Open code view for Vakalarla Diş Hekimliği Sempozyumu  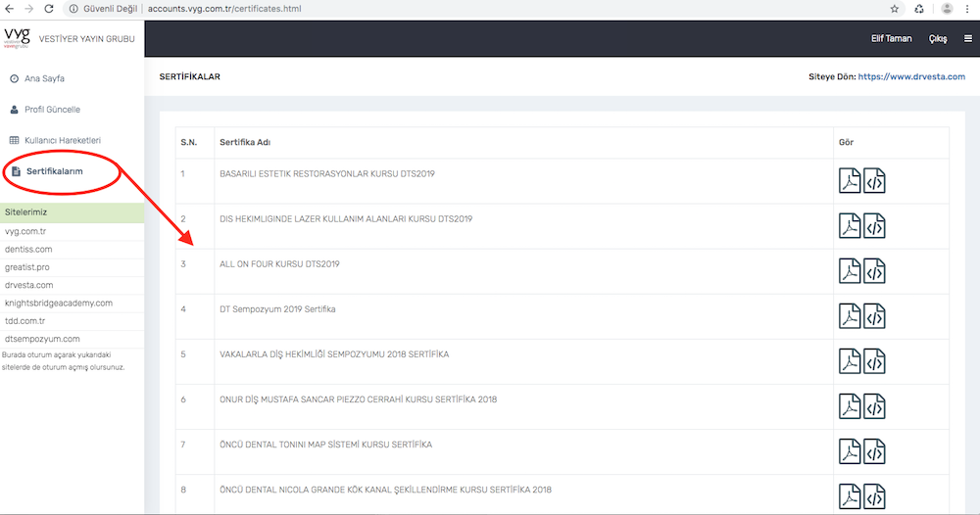874,361
